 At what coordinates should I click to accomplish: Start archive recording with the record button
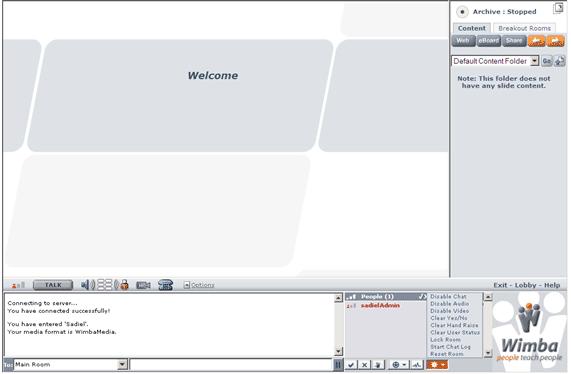click(x=462, y=12)
